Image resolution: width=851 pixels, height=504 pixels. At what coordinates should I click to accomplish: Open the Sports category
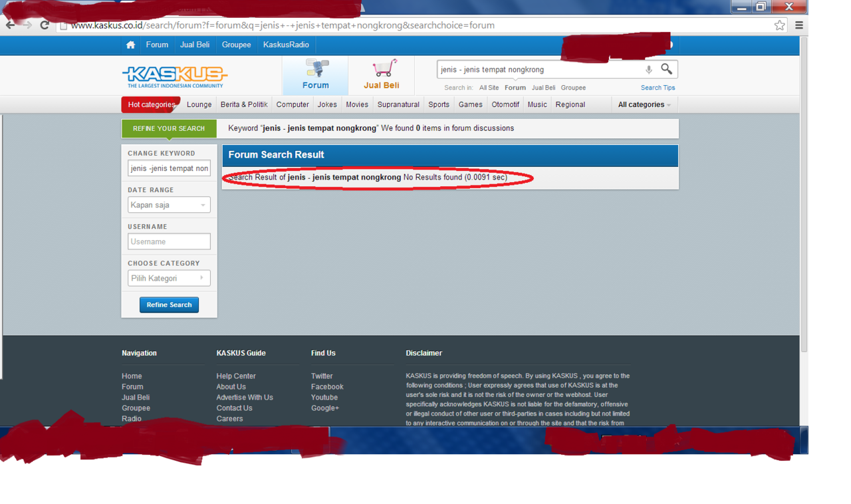[439, 104]
